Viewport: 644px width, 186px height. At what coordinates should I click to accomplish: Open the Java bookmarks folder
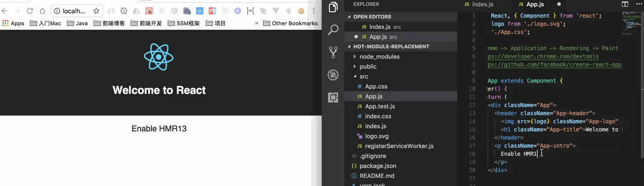(77, 23)
